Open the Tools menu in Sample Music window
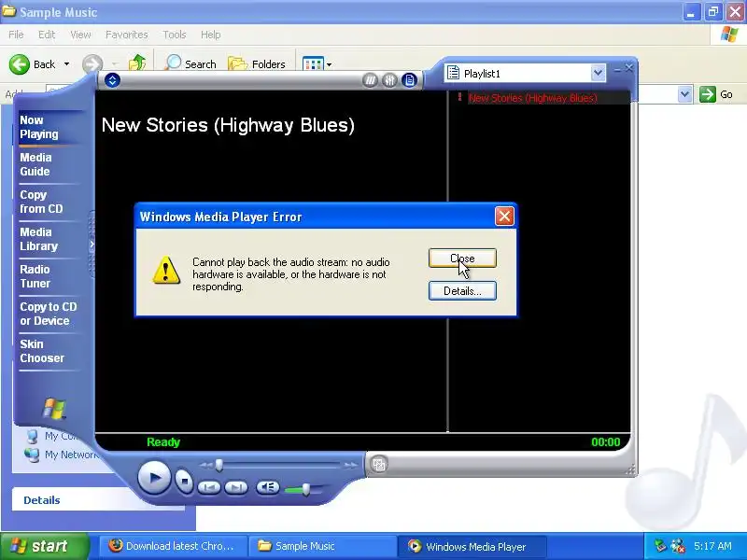This screenshot has width=747, height=560. click(x=175, y=35)
